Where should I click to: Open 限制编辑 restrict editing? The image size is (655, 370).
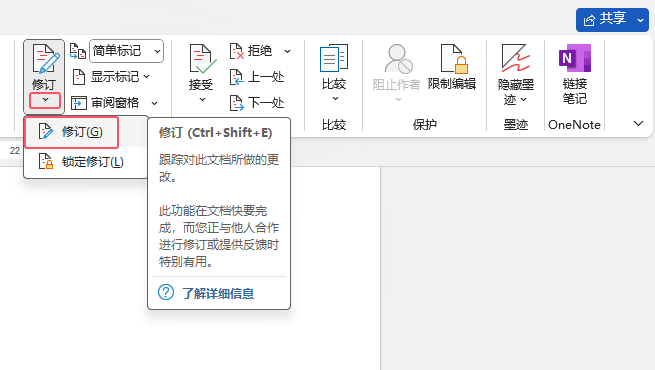(x=452, y=67)
